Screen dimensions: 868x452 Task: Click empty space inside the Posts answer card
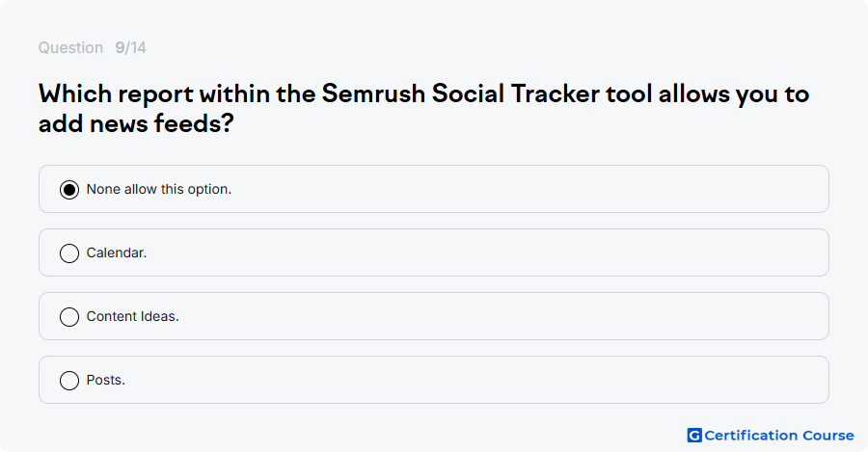476,380
